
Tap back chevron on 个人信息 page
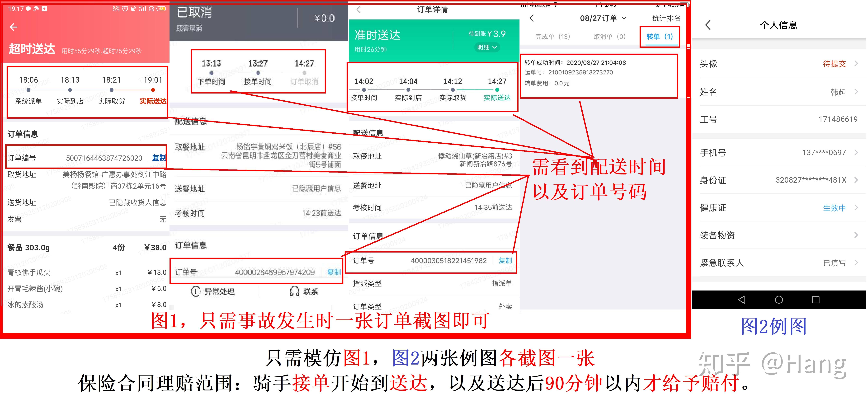pyautogui.click(x=708, y=25)
